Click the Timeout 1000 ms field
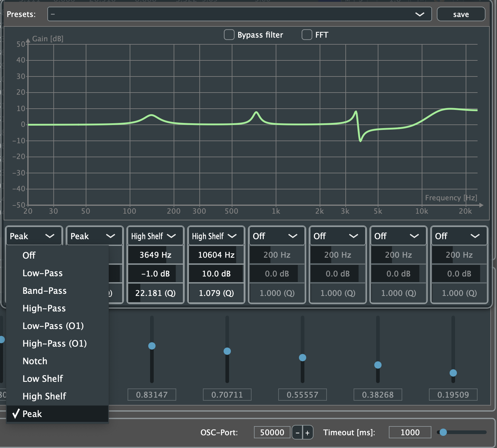Screen dimensions: 497x448 [x=410, y=433]
